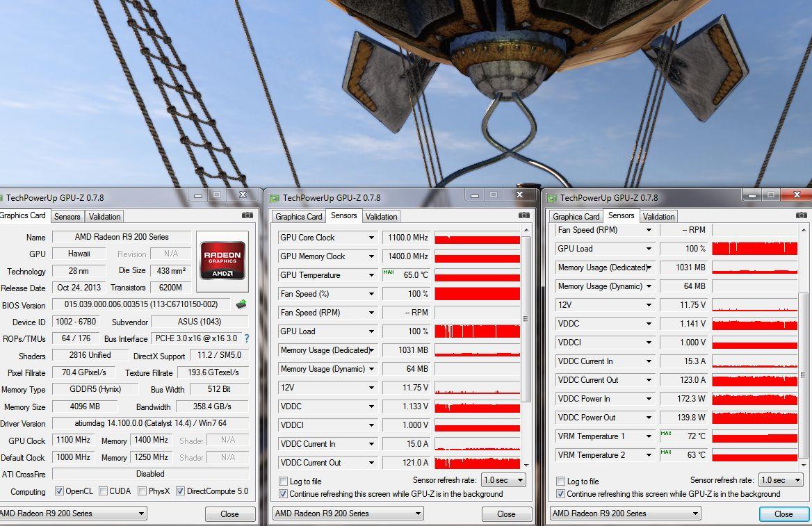Click right window sensor list scrollbar
Screen dimensions: 812x526
pos(803,375)
